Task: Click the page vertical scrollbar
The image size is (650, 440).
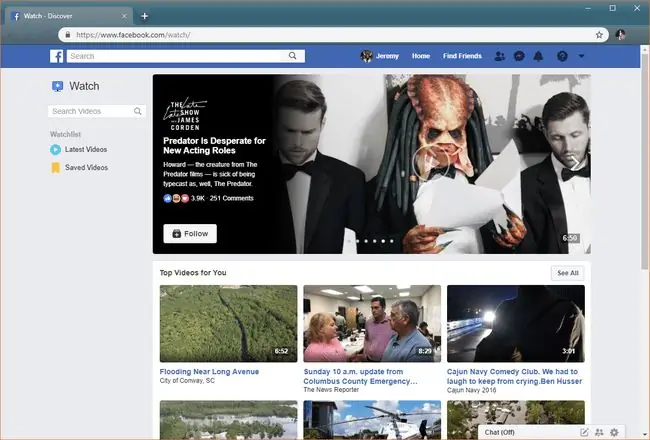Action: point(645,162)
